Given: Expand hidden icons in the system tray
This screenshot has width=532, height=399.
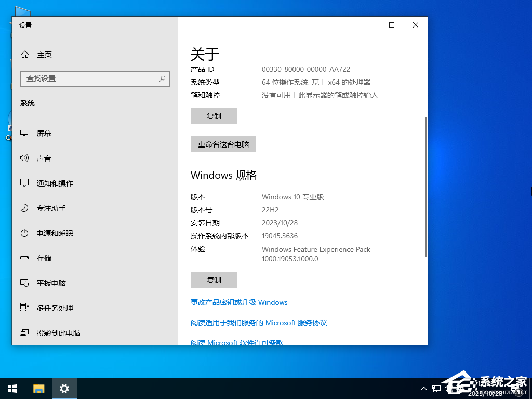Looking at the screenshot, I should [x=424, y=388].
